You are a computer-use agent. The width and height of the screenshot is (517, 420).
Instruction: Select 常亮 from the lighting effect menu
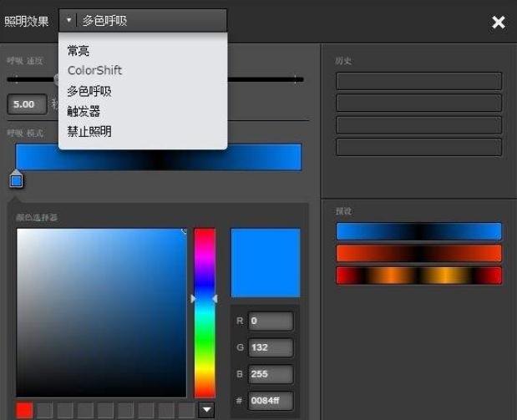(x=79, y=50)
